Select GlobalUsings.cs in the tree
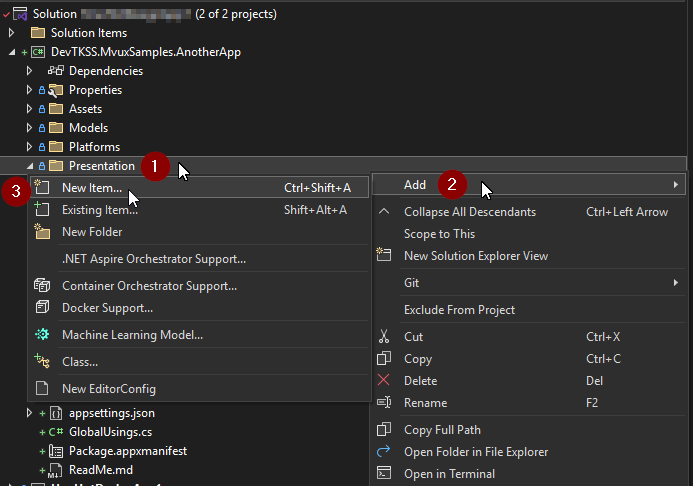Image resolution: width=693 pixels, height=486 pixels. (110, 432)
